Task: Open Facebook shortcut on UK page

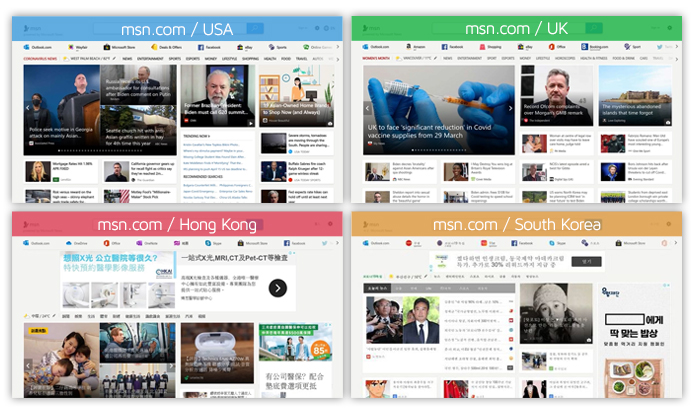Action: (452, 46)
